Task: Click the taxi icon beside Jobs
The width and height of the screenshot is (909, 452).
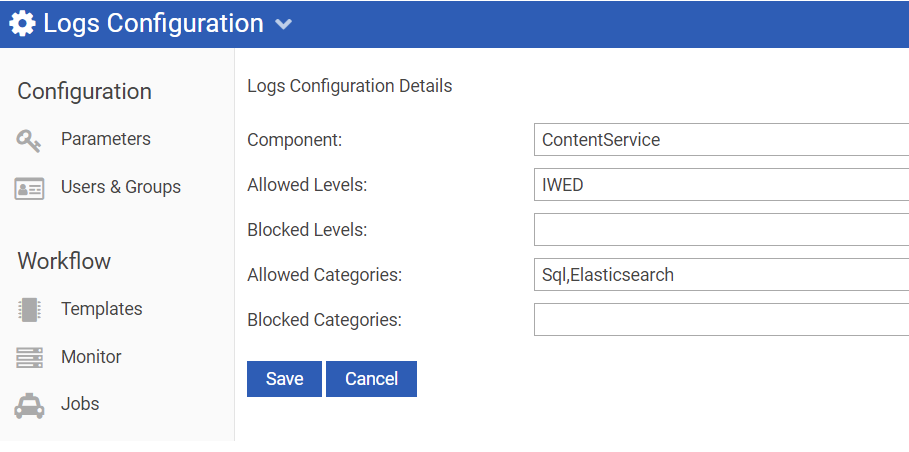Action: click(x=29, y=405)
